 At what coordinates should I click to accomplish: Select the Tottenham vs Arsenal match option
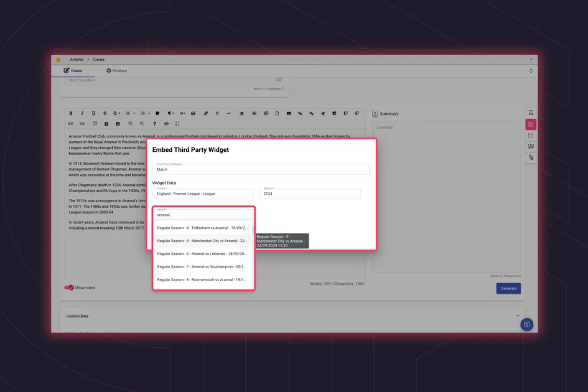click(202, 228)
